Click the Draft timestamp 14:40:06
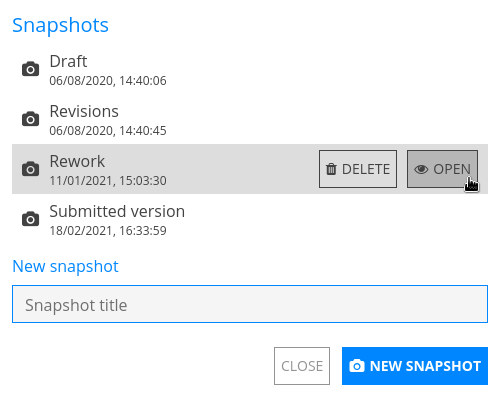The width and height of the screenshot is (500, 397). click(143, 81)
